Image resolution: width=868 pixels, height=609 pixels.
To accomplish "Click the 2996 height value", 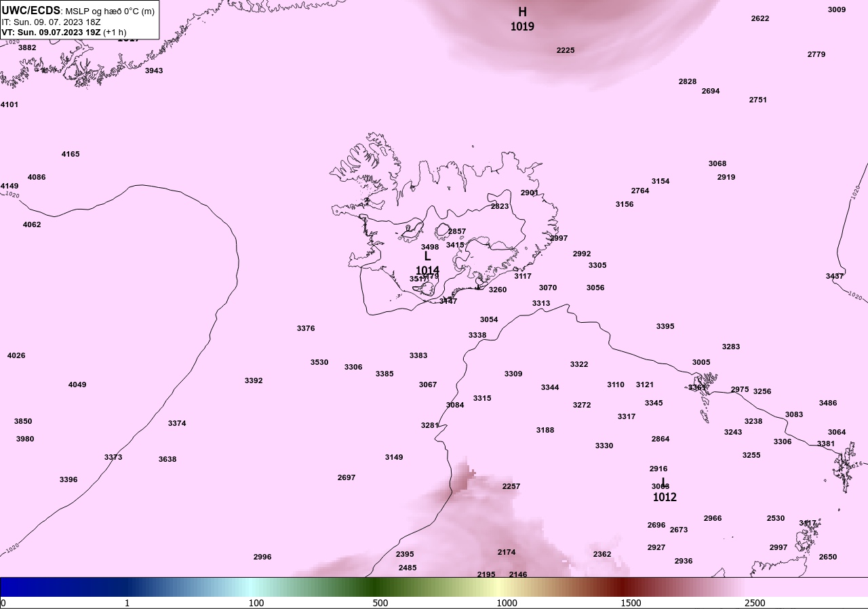I will tap(262, 557).
